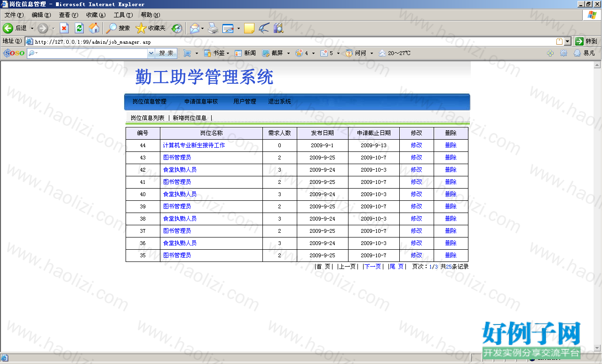Expand the 截屏 dropdown arrow

tap(288, 53)
